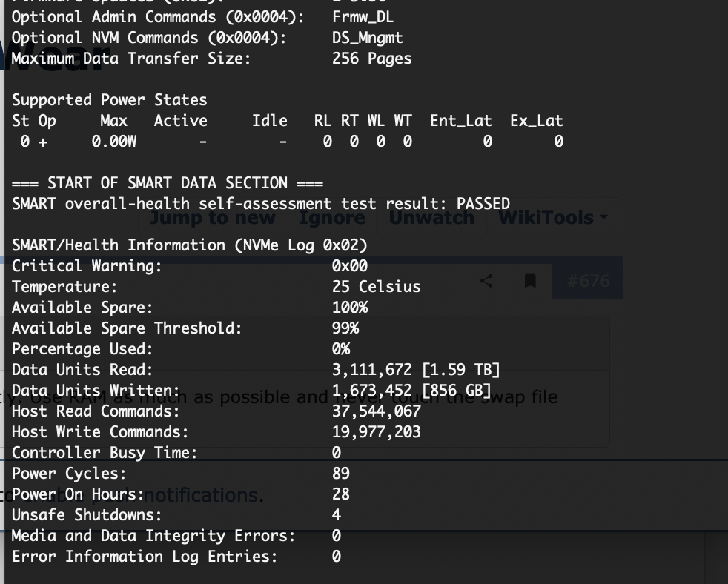Image resolution: width=728 pixels, height=584 pixels.
Task: Click the Unwatch button
Action: (431, 217)
